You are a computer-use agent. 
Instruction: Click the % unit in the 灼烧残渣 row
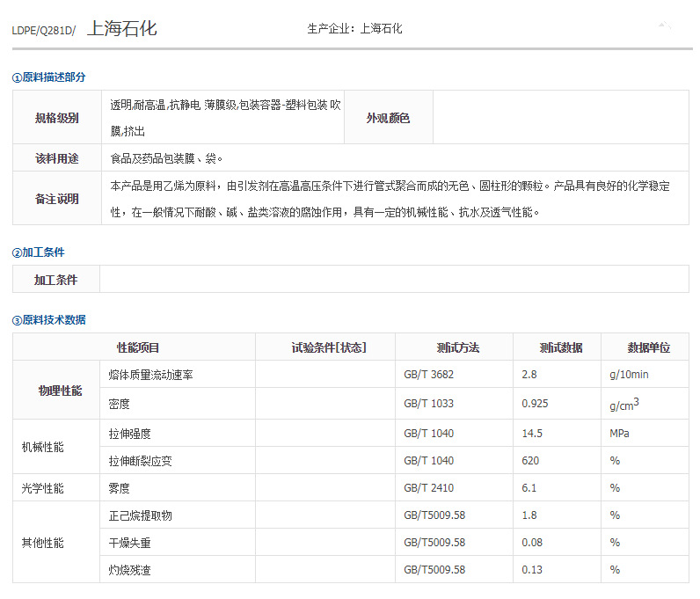[615, 569]
